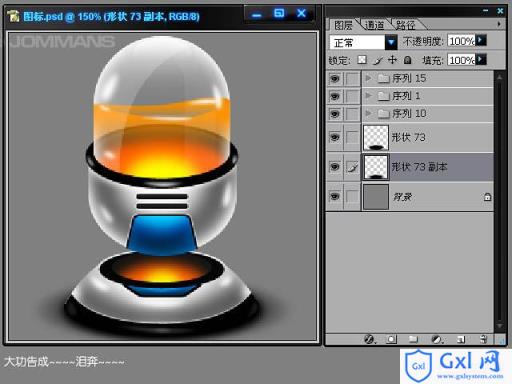This screenshot has width=512, height=384.
Task: Toggle visibility of 形状 73 layer
Action: point(335,137)
